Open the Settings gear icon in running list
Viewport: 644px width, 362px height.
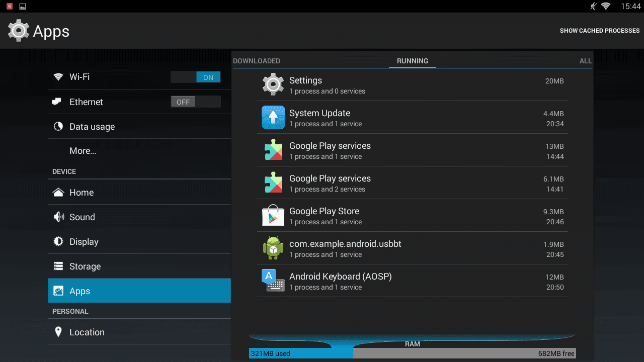(x=273, y=84)
